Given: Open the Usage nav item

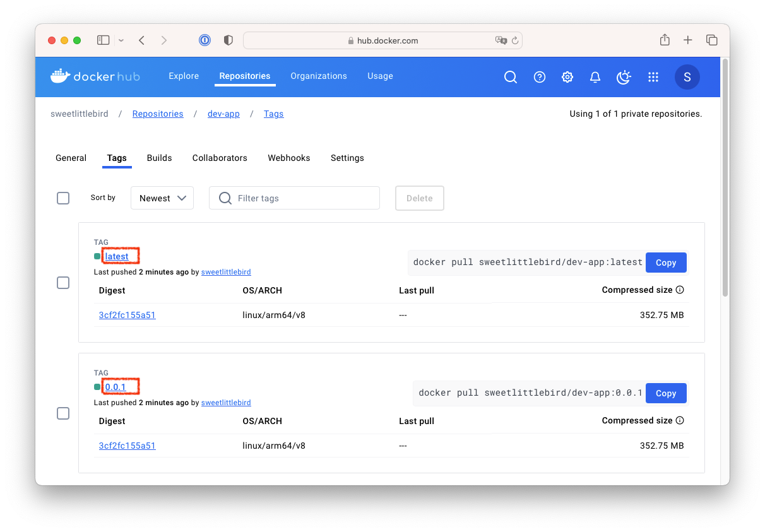Looking at the screenshot, I should click(380, 76).
